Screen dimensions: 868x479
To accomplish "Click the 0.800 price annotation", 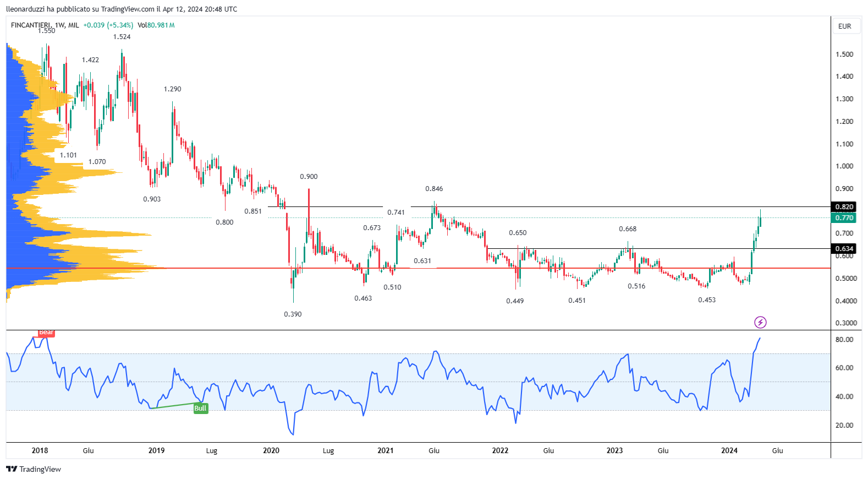I will [224, 222].
